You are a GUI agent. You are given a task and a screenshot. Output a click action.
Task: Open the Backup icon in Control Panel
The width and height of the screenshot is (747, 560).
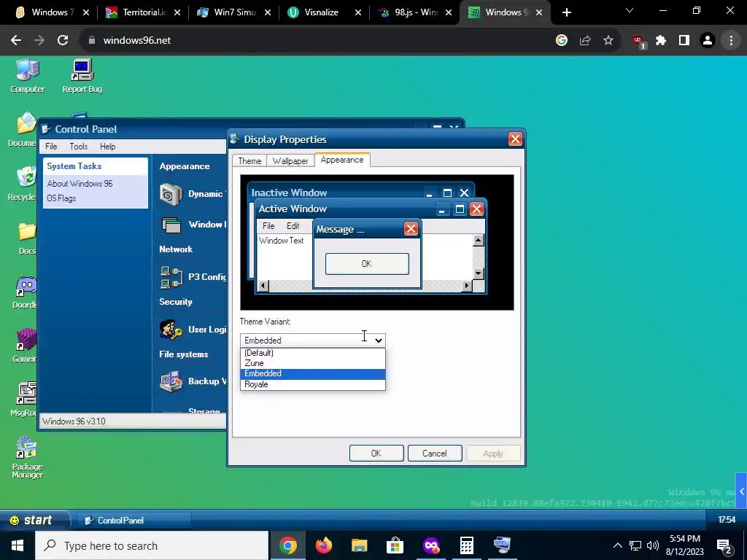click(171, 381)
